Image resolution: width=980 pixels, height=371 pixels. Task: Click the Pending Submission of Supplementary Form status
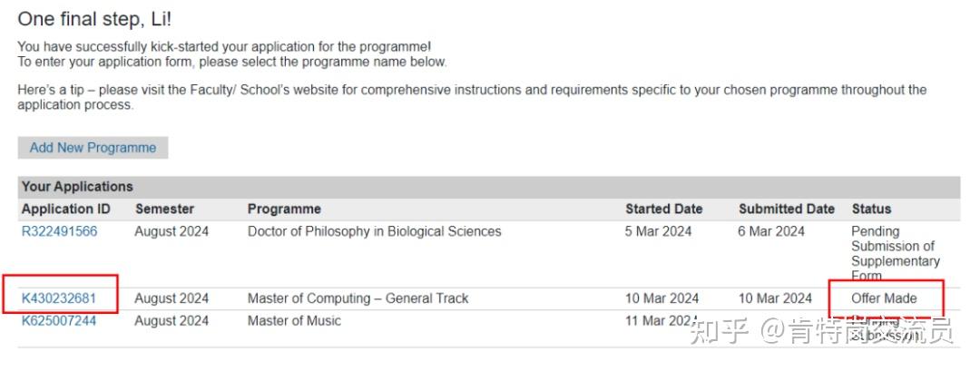(x=894, y=253)
